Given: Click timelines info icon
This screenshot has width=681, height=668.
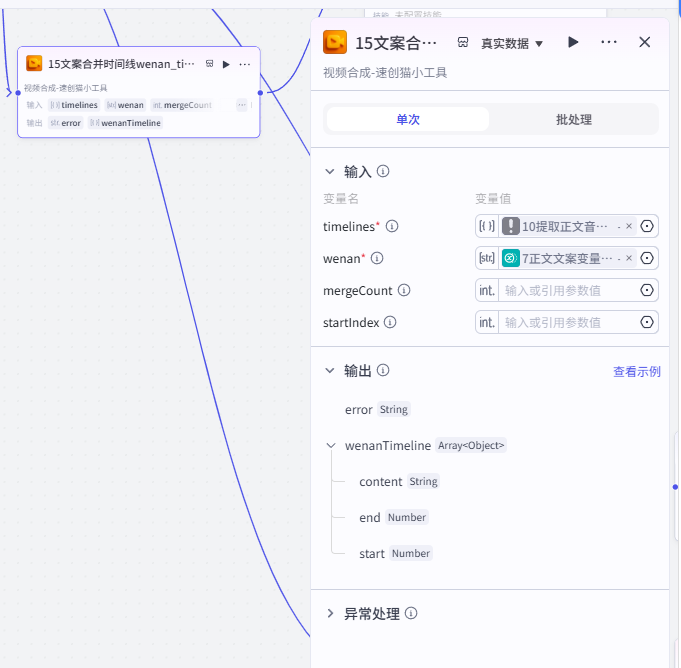Looking at the screenshot, I should [x=392, y=226].
